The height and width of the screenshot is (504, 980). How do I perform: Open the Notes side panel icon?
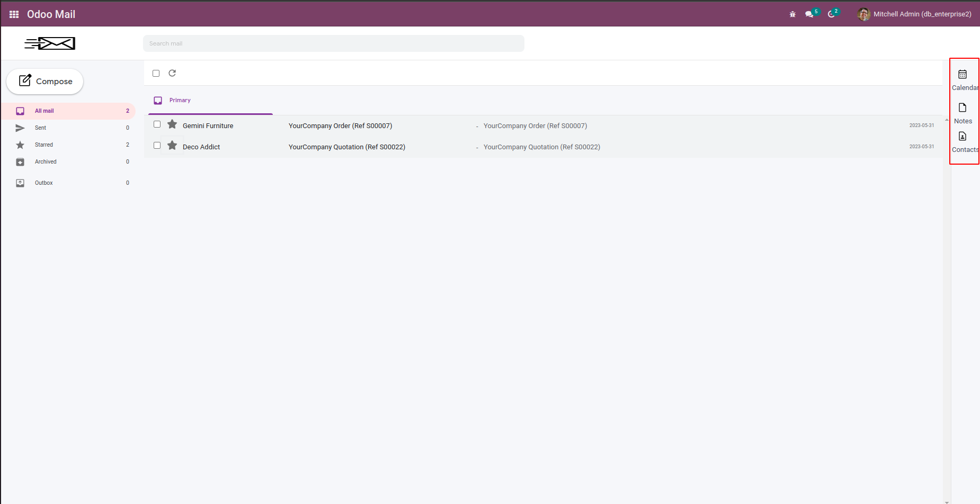[963, 108]
